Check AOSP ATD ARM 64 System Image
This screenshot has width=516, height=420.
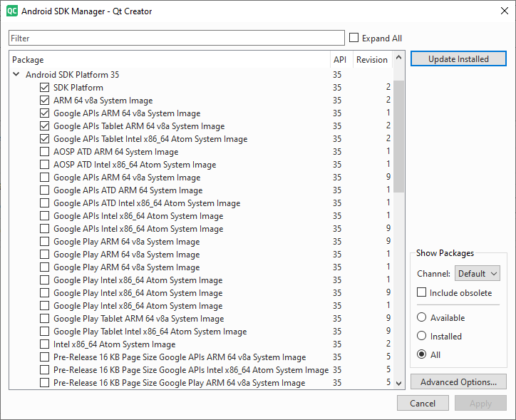tap(45, 152)
